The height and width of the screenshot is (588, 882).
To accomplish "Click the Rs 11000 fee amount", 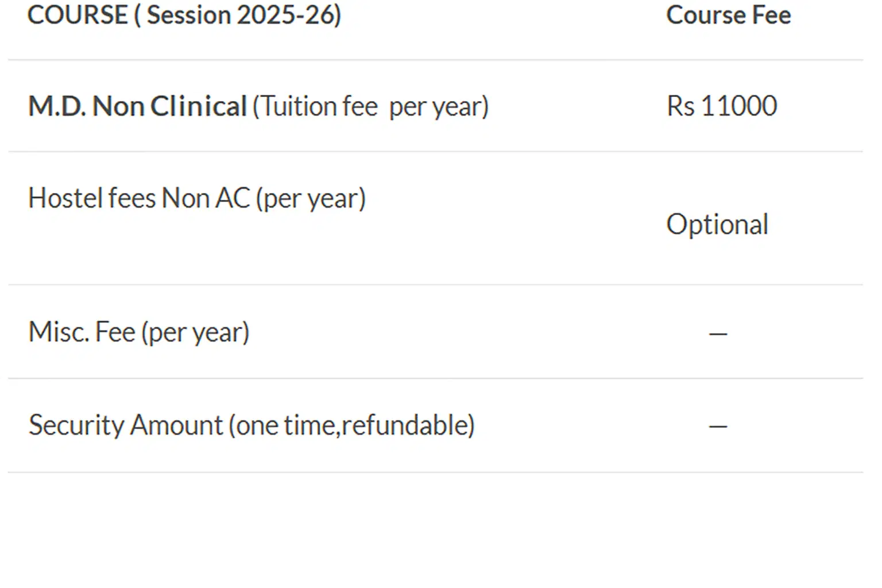I will coord(722,106).
